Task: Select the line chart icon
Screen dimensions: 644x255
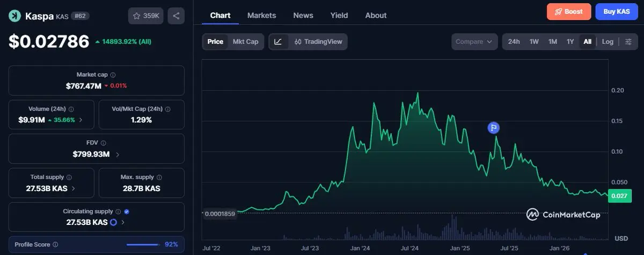Action: pos(278,41)
